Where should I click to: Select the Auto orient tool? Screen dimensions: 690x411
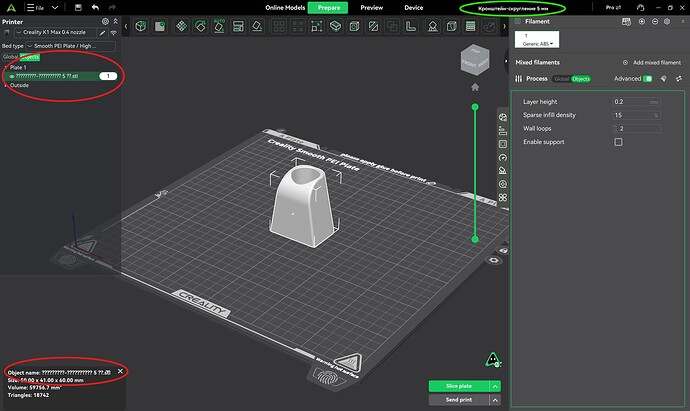(x=219, y=26)
